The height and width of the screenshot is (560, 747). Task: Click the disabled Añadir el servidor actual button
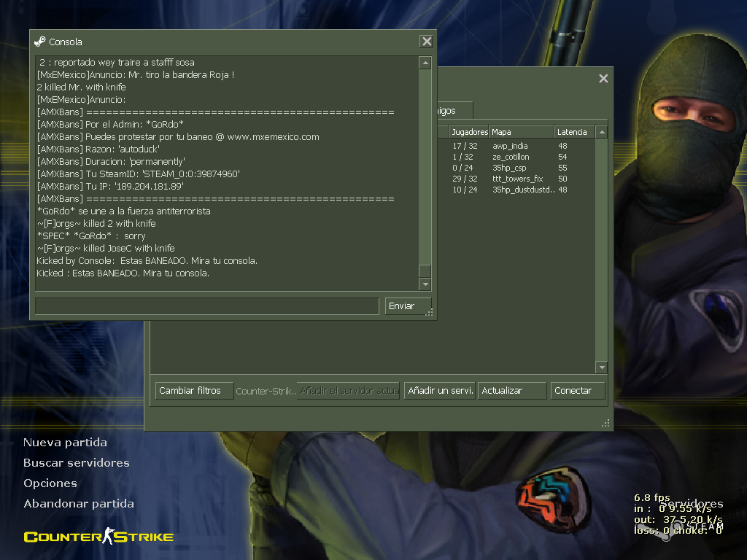point(348,391)
